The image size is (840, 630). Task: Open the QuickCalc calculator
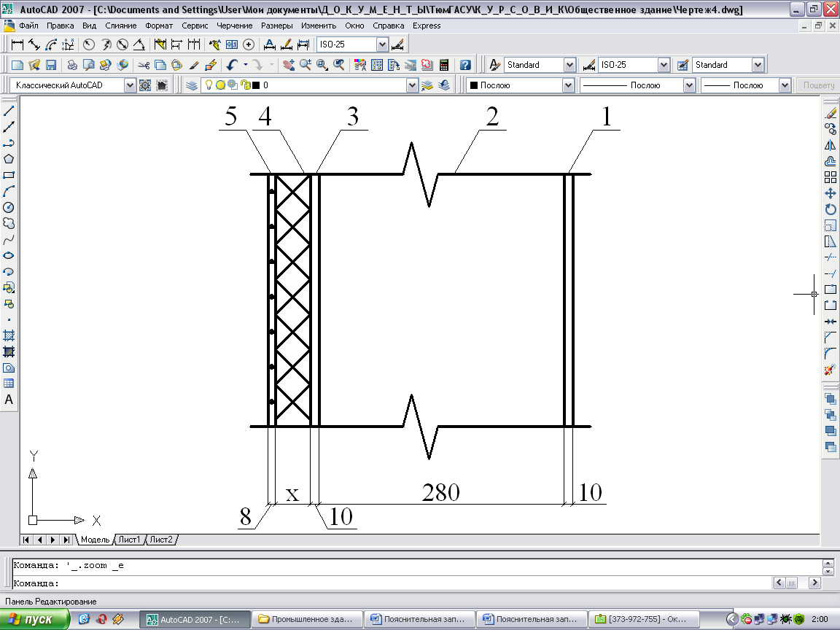click(x=443, y=65)
